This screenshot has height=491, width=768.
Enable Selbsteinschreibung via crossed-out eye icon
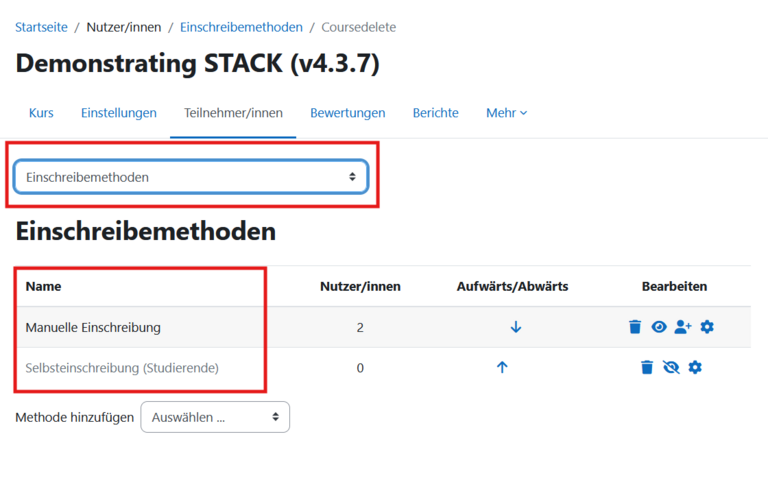point(671,368)
